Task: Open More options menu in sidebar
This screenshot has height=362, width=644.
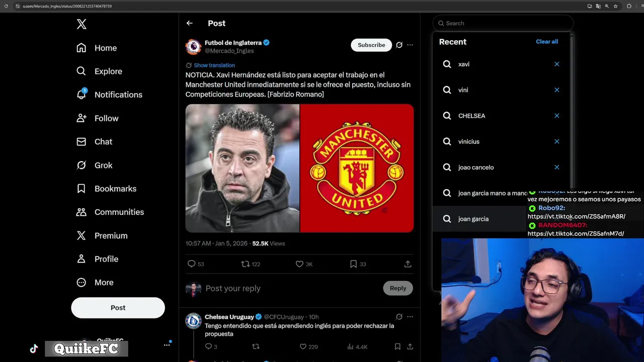Action: point(95,283)
